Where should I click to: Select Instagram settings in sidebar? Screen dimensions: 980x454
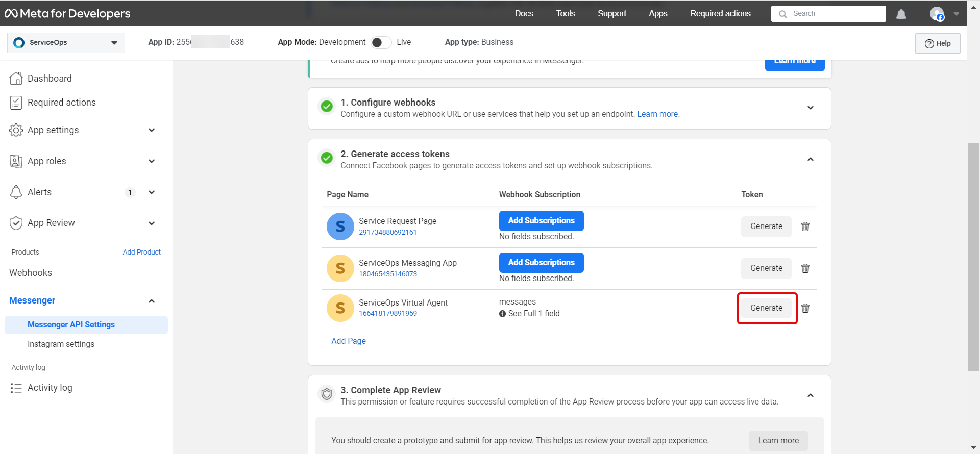coord(61,344)
